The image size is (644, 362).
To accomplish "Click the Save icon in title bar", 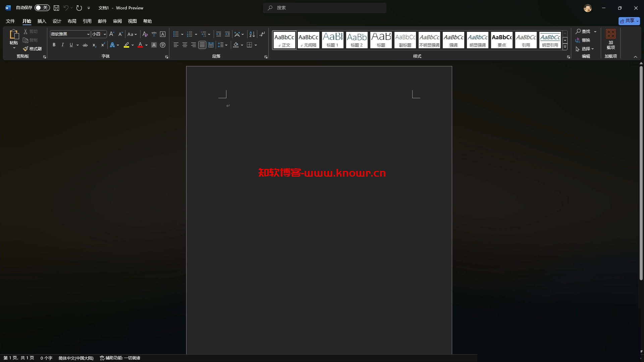I will point(56,8).
